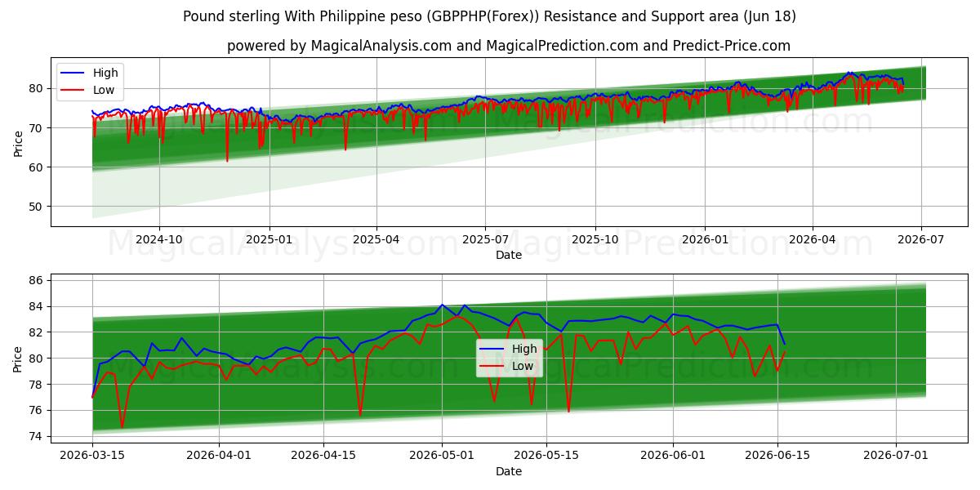The width and height of the screenshot is (980, 490).
Task: Click the 2024-10 date tick label
Action: [158, 240]
